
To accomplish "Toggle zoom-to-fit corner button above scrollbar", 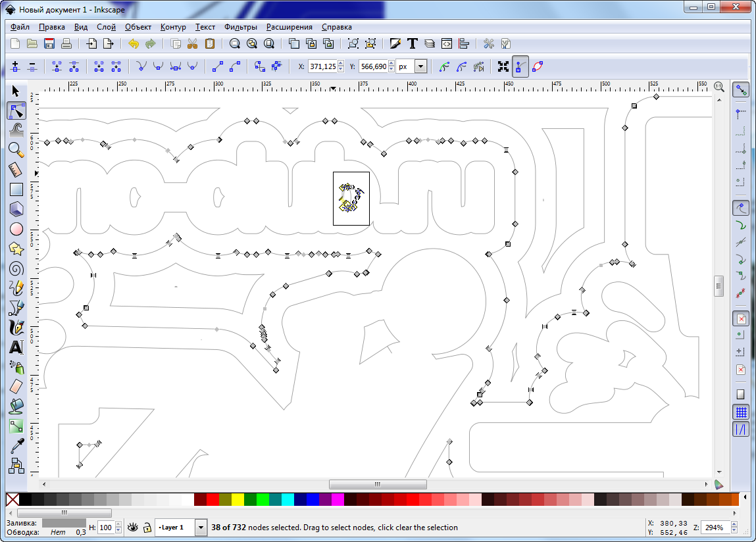I will 719,87.
